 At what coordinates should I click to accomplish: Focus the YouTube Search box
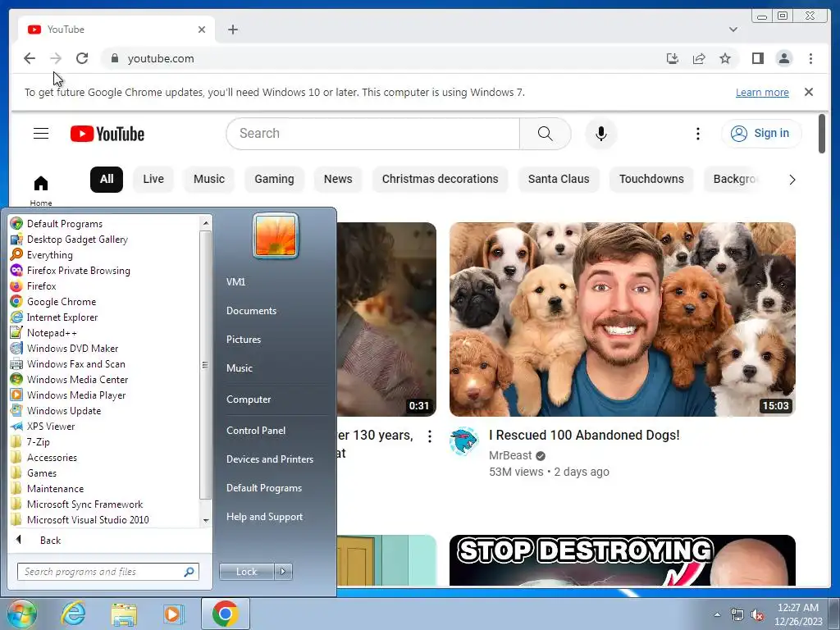tap(373, 134)
